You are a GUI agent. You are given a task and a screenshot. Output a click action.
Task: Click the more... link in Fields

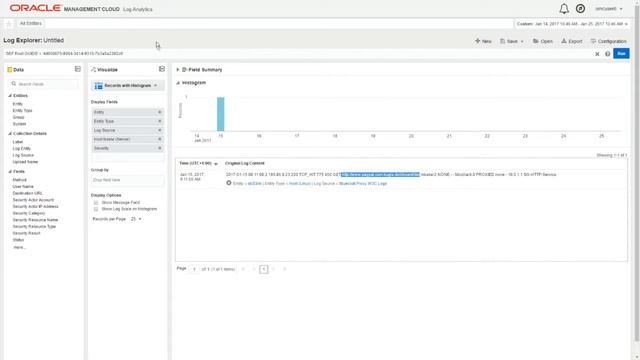pos(19,247)
